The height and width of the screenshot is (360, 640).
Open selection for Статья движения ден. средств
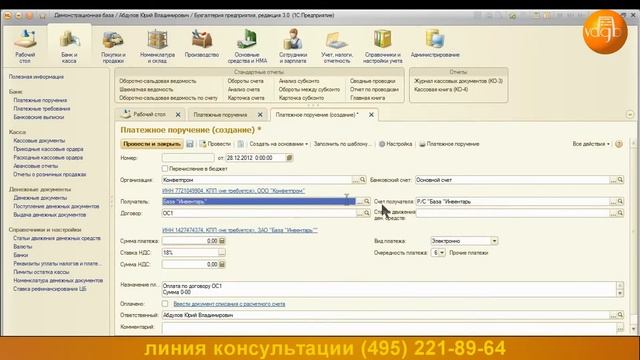click(613, 213)
